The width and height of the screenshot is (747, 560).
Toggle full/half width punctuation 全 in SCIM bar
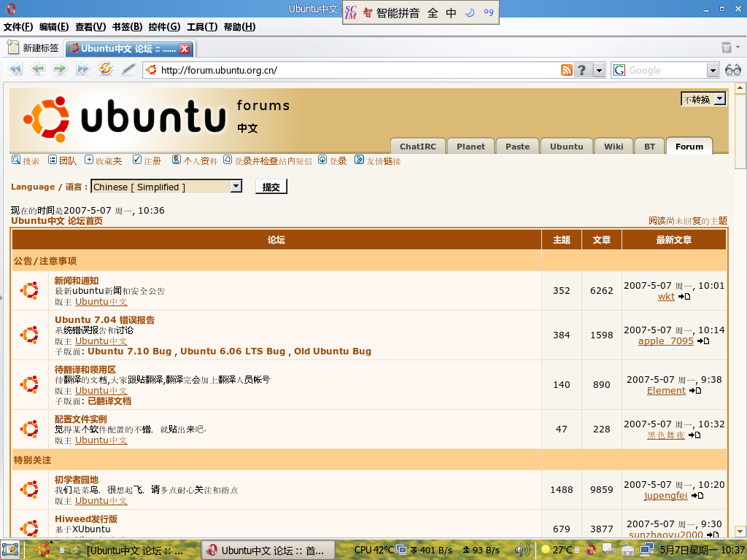tap(433, 13)
